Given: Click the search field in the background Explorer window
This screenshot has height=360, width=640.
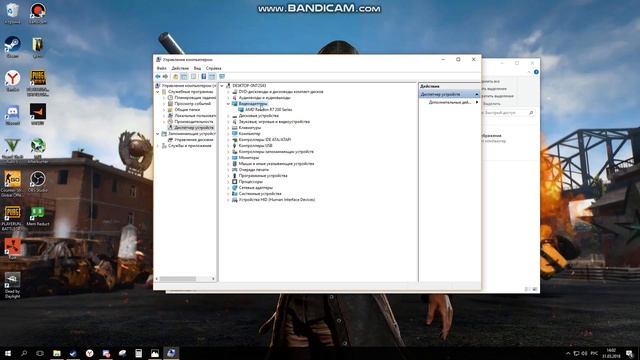Looking at the screenshot, I should (508, 113).
